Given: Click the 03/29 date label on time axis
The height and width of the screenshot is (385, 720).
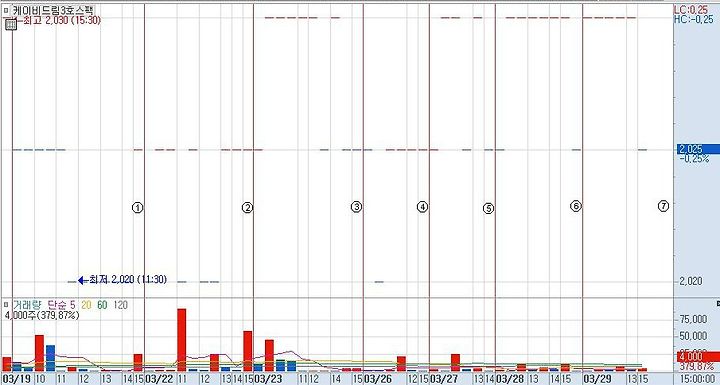Looking at the screenshot, I should coord(597,379).
